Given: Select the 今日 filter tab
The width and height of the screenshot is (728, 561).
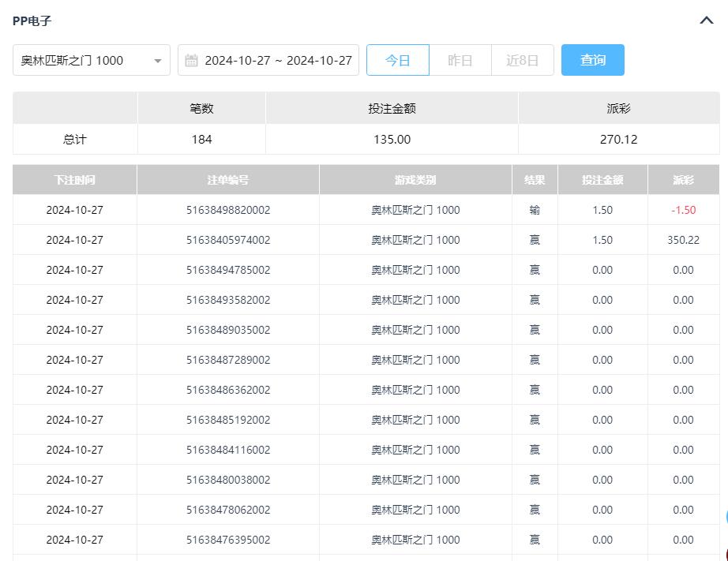Looking at the screenshot, I should 397,61.
